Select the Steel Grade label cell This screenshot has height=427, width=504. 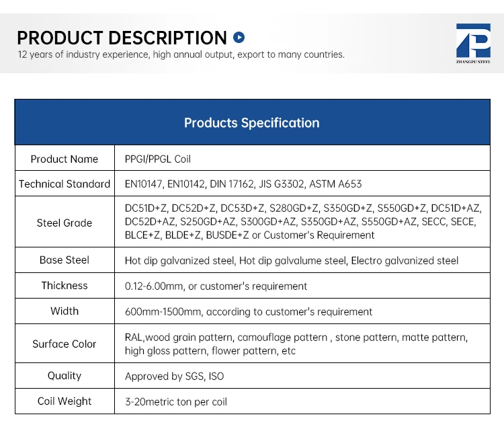65,223
